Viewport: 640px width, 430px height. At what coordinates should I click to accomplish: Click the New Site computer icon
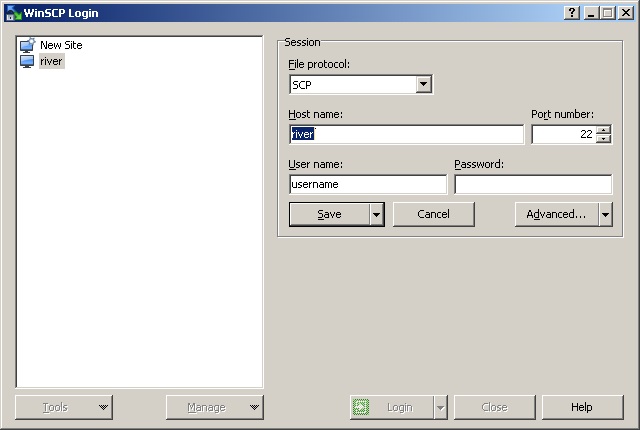[x=27, y=45]
